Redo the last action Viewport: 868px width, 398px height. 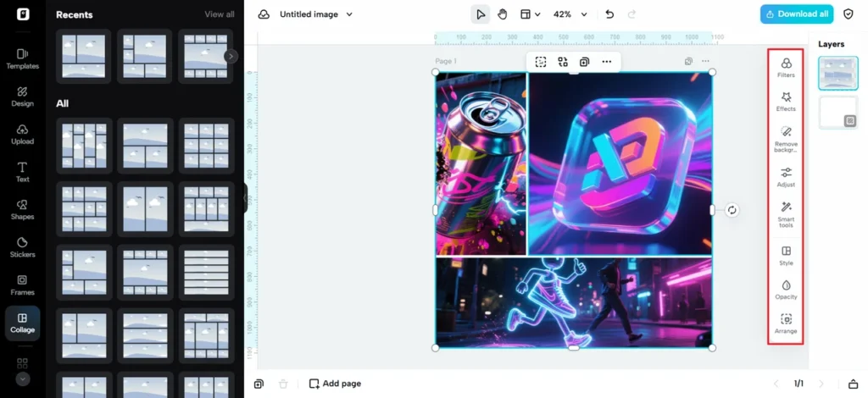(632, 14)
